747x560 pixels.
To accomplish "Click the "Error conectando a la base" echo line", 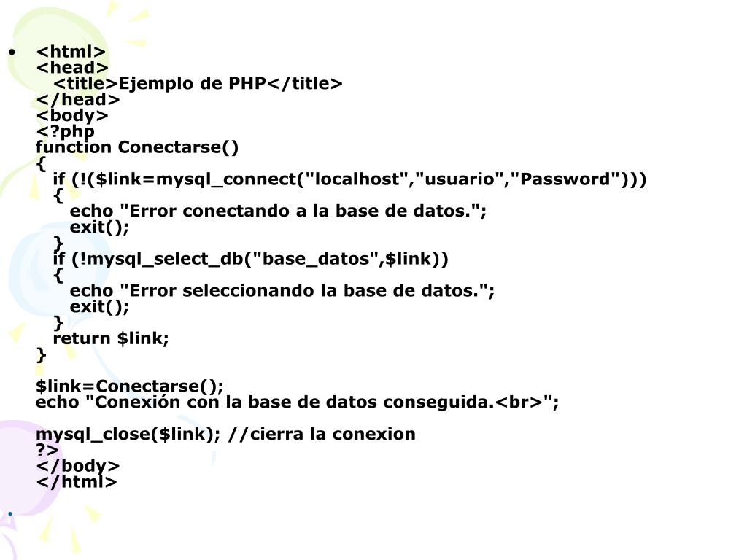I will (278, 211).
